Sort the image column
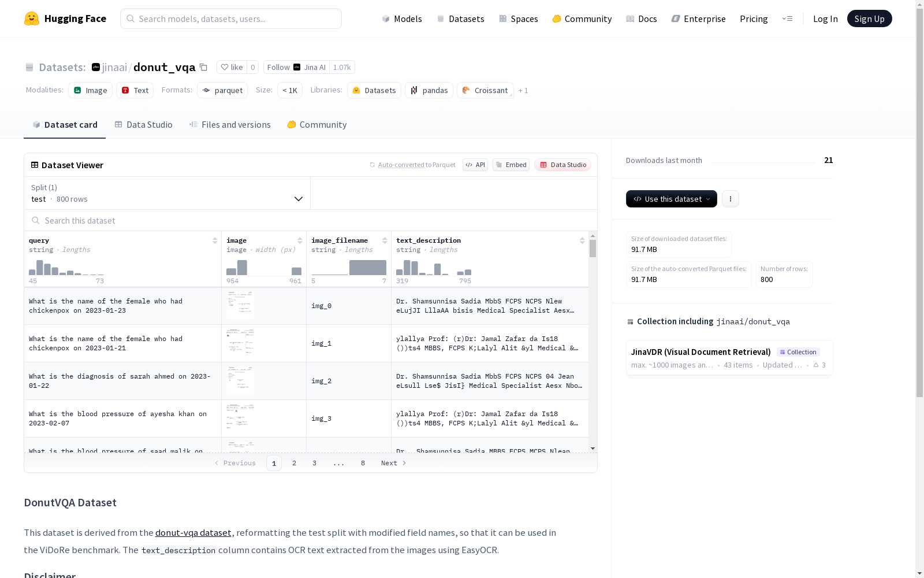Image resolution: width=924 pixels, height=578 pixels. 300,240
